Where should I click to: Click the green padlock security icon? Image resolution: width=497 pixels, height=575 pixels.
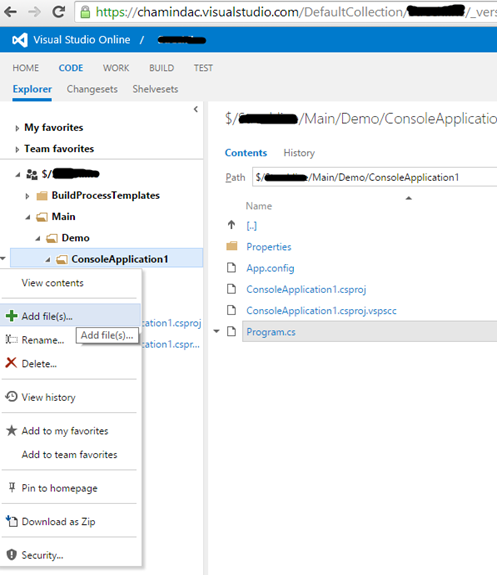pos(85,12)
